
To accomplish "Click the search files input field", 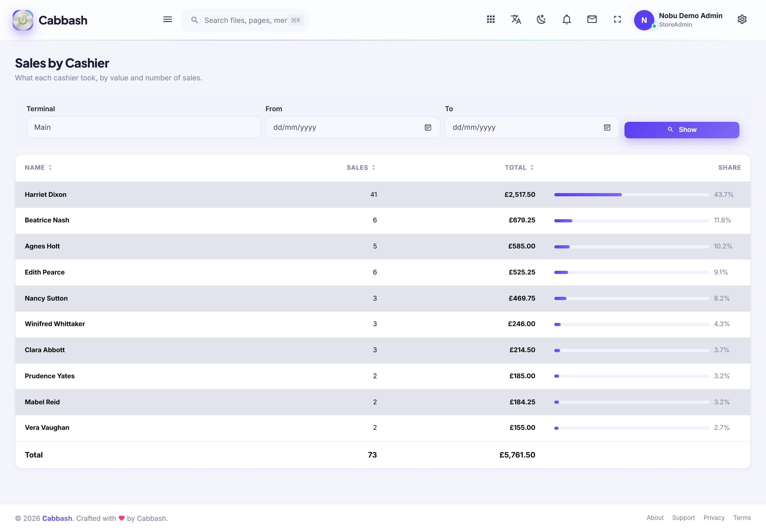I will 245,20.
